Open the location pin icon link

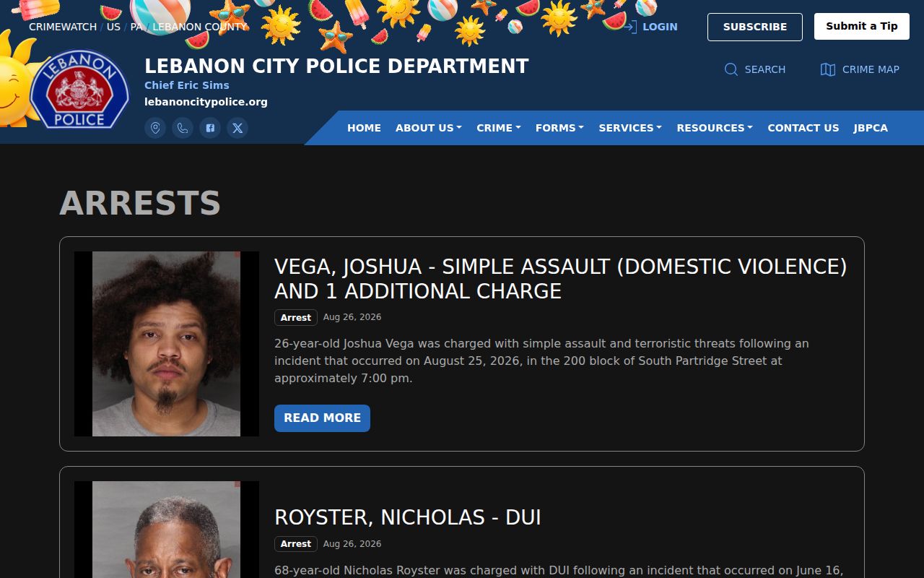click(155, 128)
